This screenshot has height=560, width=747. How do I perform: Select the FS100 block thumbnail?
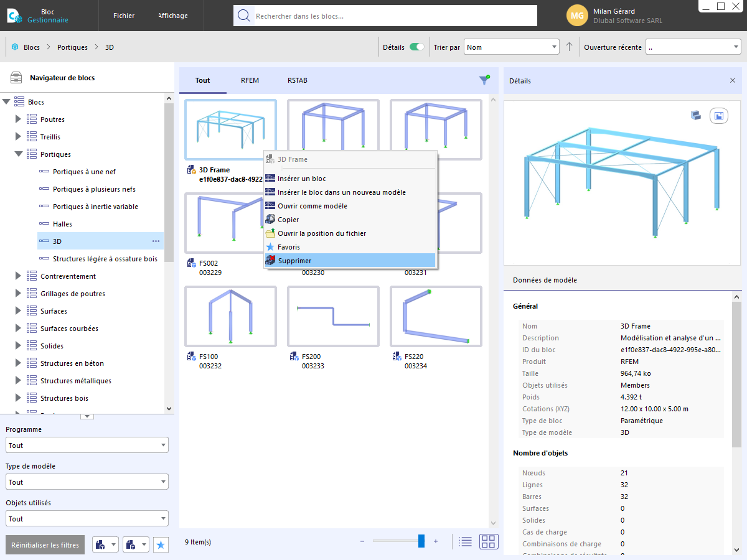pyautogui.click(x=231, y=317)
